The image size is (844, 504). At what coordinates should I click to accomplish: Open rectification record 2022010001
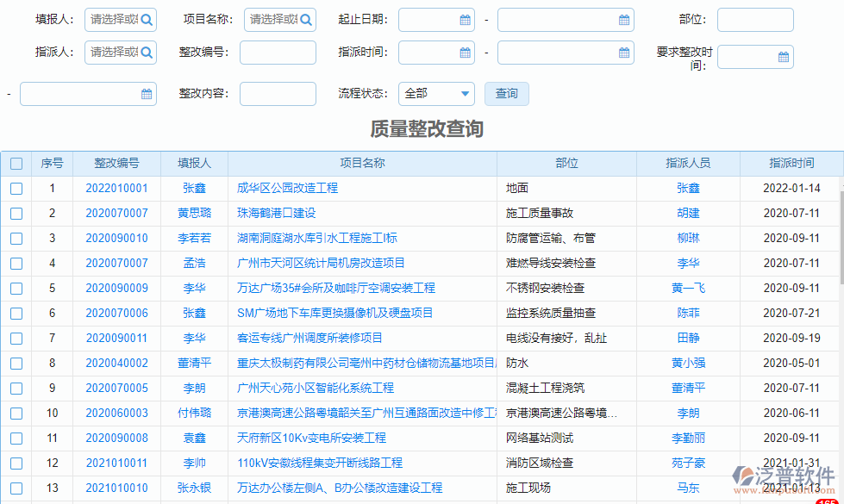tap(118, 188)
